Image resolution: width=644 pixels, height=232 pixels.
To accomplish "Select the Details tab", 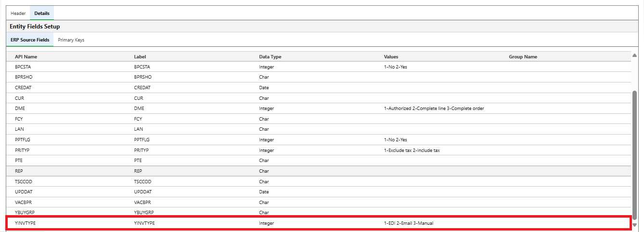I will [x=42, y=13].
